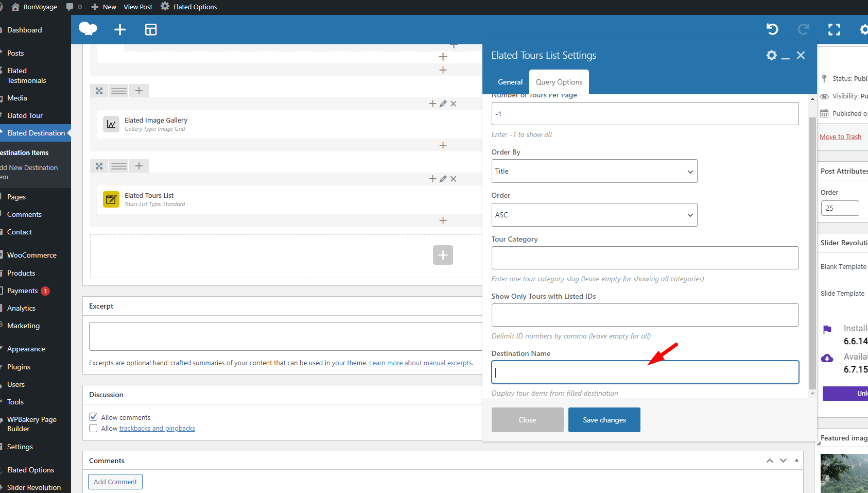This screenshot has width=868, height=493.
Task: Move Tours List row with drag handle icon
Action: pos(99,166)
